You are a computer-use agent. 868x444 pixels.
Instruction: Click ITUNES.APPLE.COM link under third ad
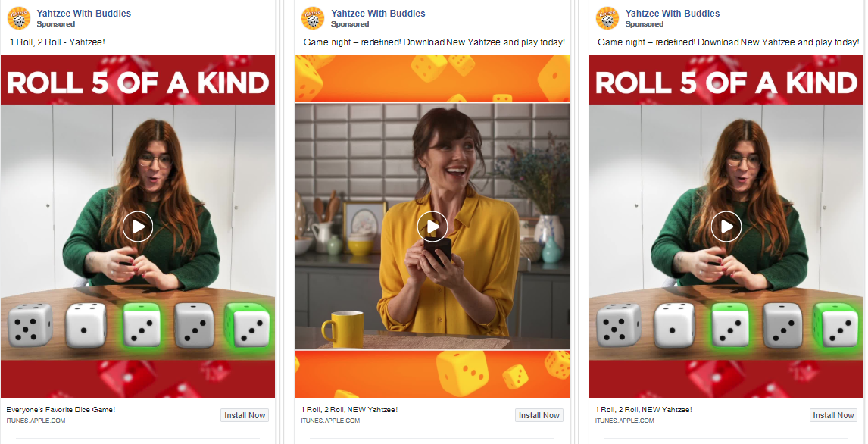tap(624, 421)
